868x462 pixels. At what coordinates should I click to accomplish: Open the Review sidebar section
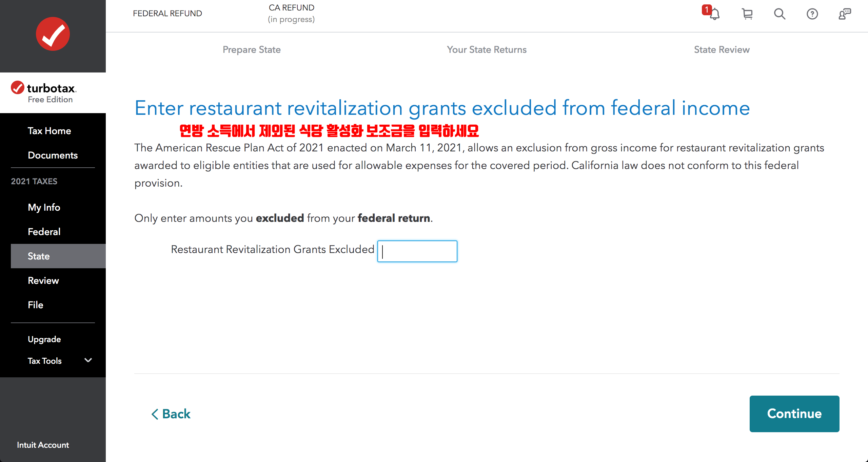(x=43, y=280)
